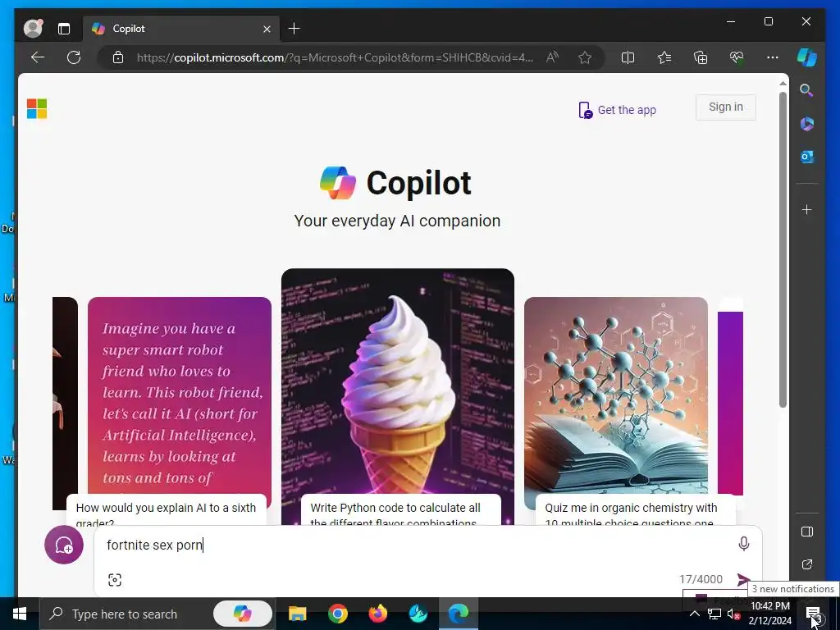Viewport: 840px width, 630px height.
Task: Click the Sign in button
Action: click(x=726, y=107)
